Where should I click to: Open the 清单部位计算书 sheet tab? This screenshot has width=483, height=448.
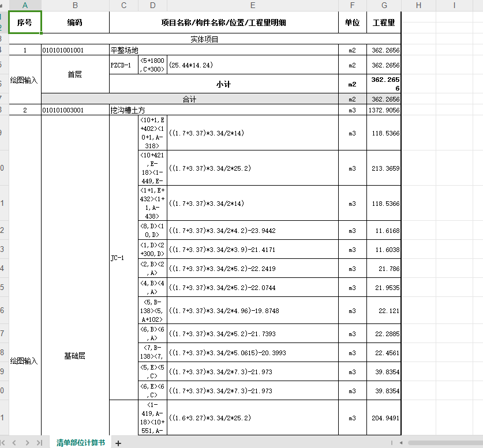click(81, 443)
